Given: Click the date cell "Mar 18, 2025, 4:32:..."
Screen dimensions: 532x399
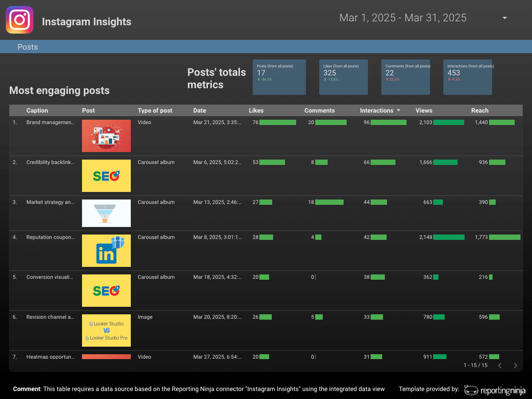Looking at the screenshot, I should tap(218, 277).
